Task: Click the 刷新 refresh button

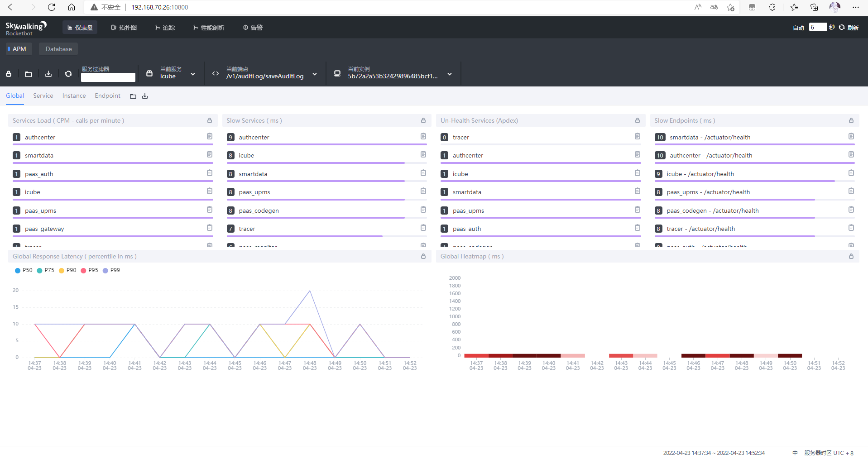Action: tap(849, 28)
